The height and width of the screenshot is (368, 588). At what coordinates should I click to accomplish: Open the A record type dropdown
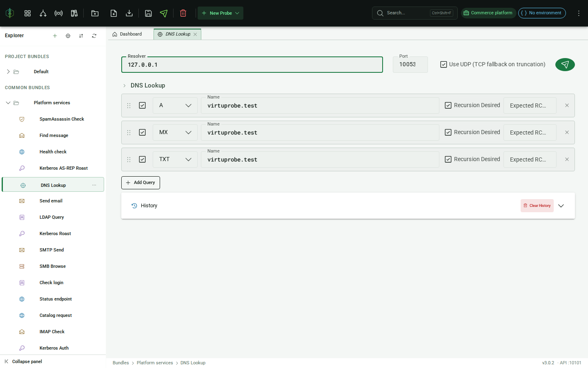(x=175, y=105)
